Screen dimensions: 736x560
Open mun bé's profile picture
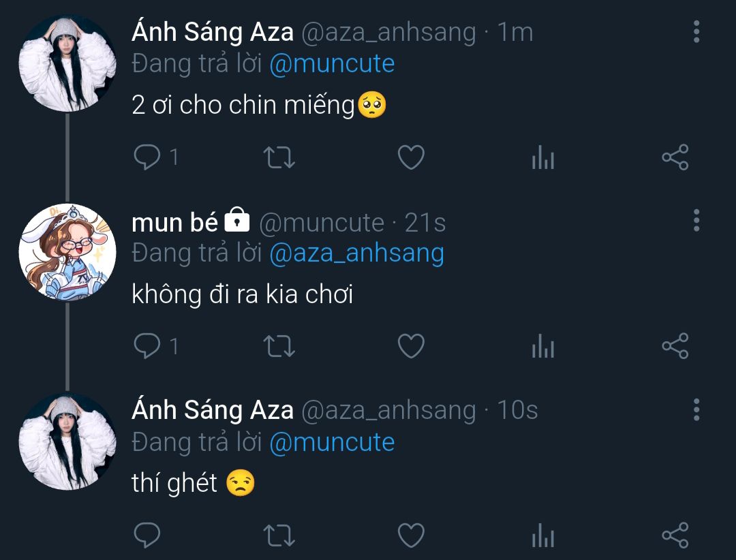pos(67,253)
